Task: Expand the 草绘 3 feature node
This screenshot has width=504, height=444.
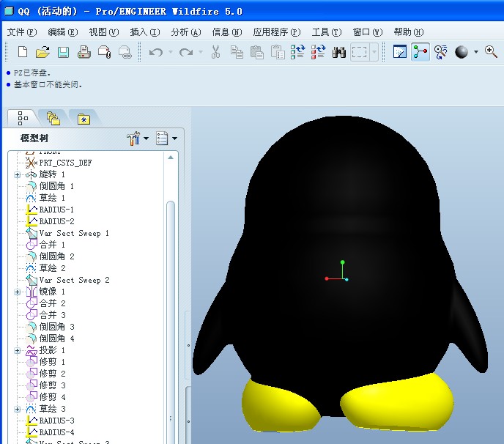Action: click(17, 410)
